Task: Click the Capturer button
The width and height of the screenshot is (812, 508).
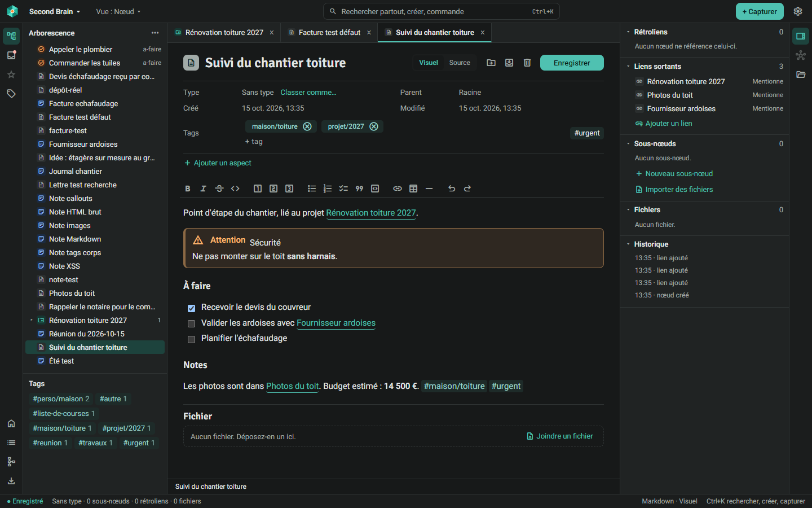Action: click(760, 11)
